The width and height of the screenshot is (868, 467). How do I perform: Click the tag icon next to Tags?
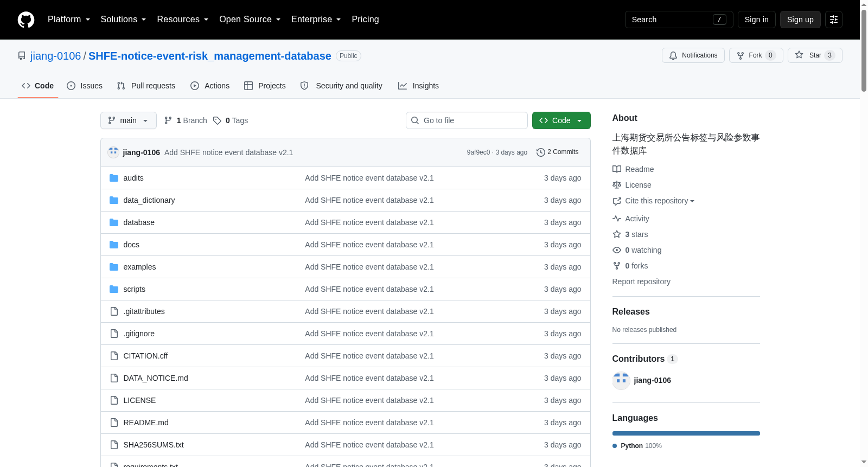217,120
